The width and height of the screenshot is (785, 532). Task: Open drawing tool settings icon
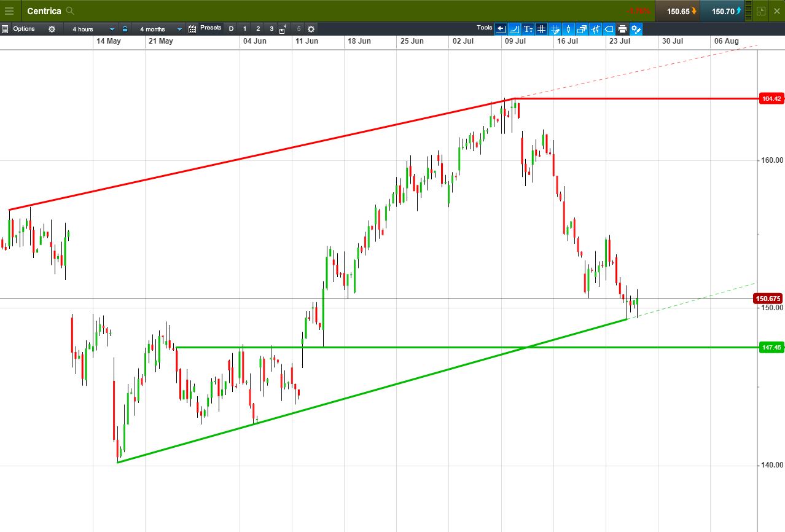point(636,29)
